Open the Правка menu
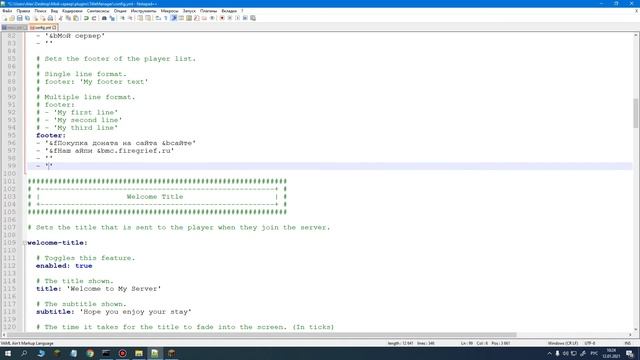This screenshot has width=640, height=360. pos(23,11)
